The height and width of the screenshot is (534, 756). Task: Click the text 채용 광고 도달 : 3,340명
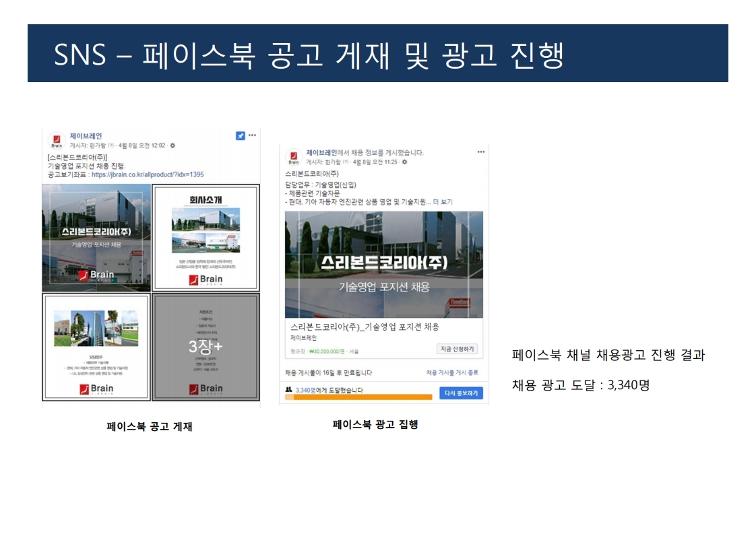tap(581, 385)
